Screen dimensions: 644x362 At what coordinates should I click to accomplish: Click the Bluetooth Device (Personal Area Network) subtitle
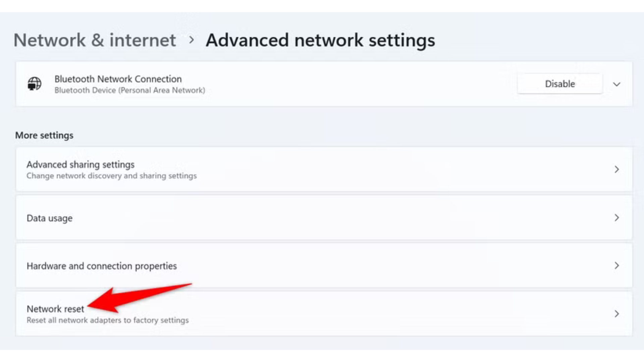tap(130, 90)
